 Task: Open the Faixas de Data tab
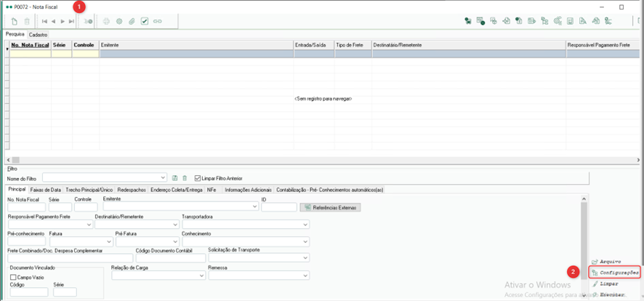click(46, 190)
